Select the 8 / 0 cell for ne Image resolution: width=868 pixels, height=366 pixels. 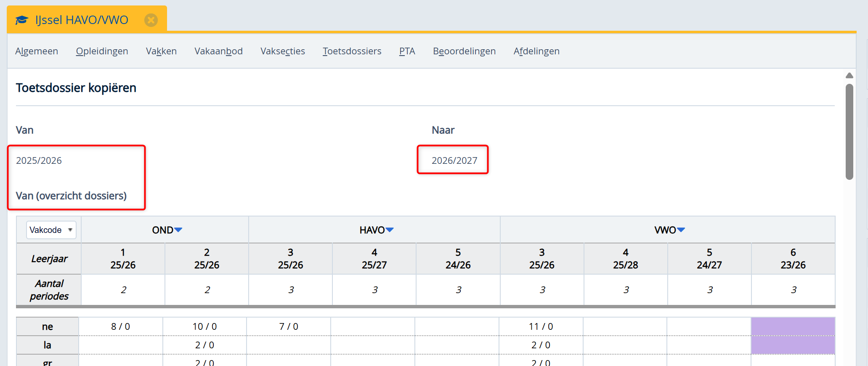pyautogui.click(x=121, y=326)
